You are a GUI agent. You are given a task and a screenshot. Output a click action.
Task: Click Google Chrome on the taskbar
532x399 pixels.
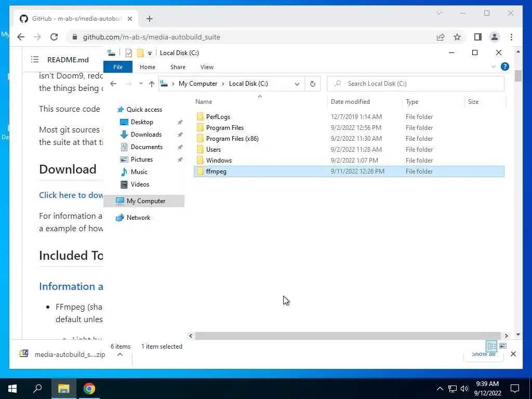click(89, 389)
